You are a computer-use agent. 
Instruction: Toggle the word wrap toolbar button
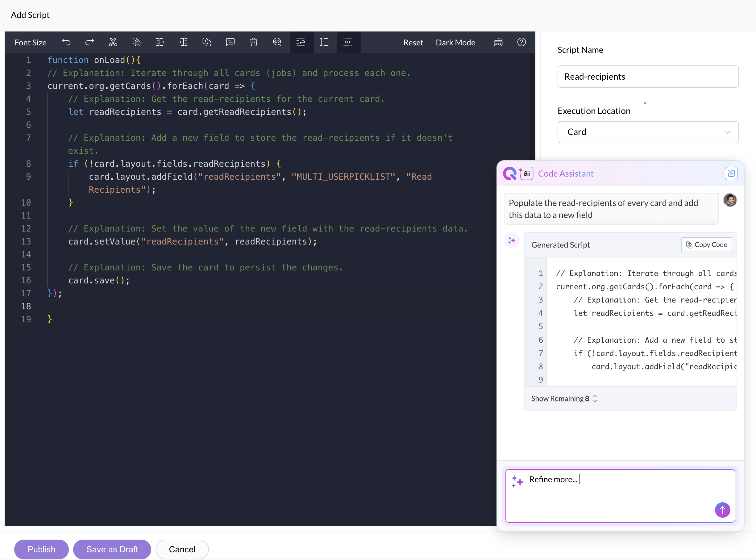coord(301,42)
